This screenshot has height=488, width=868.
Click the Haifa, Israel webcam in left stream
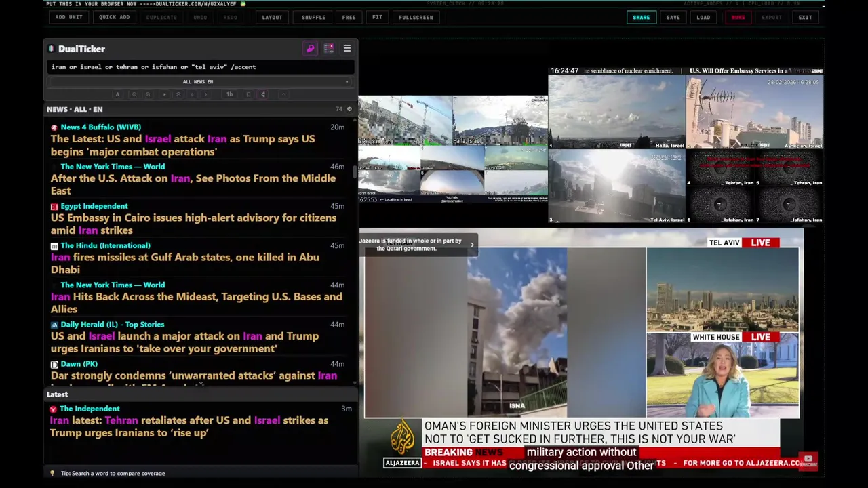[x=500, y=121]
